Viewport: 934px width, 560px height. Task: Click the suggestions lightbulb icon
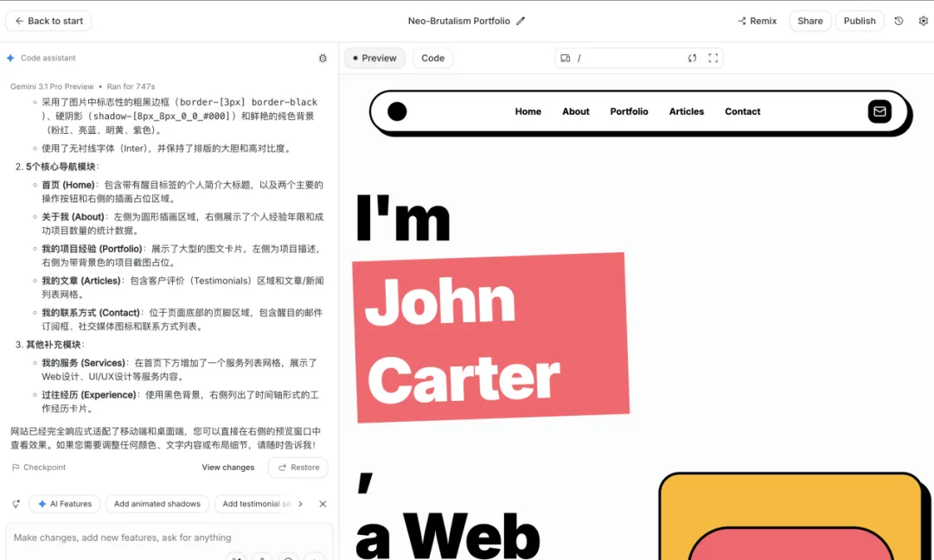(16, 504)
